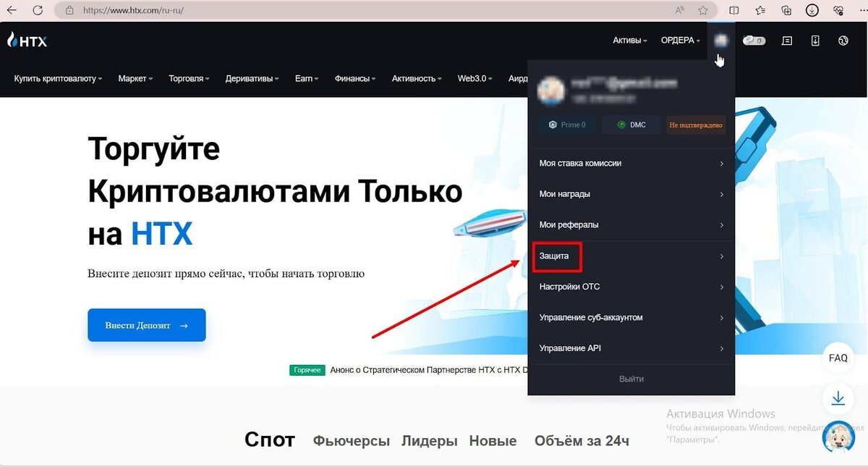Select the Спот market tab
Screen dimensions: 868x467
pos(270,439)
